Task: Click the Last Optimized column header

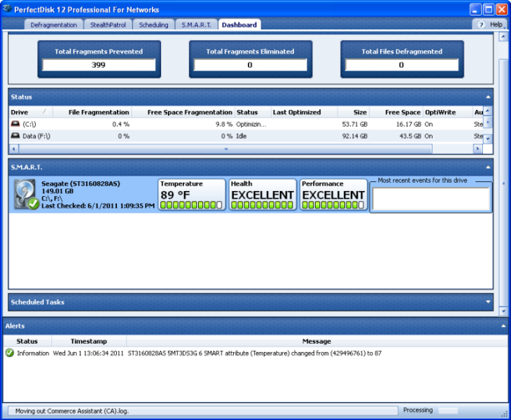Action: pyautogui.click(x=304, y=112)
